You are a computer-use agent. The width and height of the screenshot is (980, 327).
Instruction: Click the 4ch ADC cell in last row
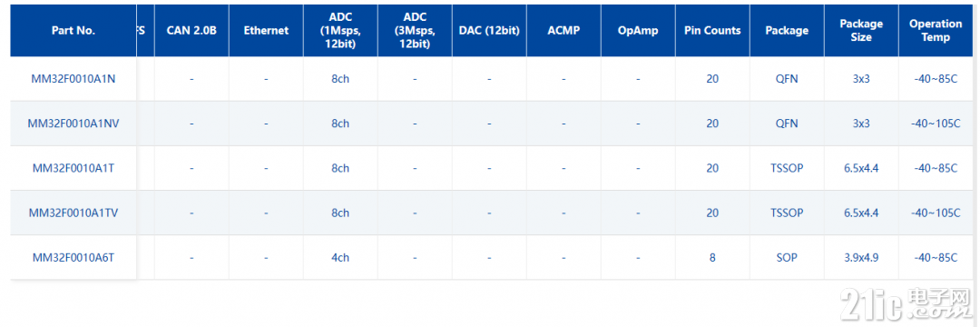click(x=340, y=258)
